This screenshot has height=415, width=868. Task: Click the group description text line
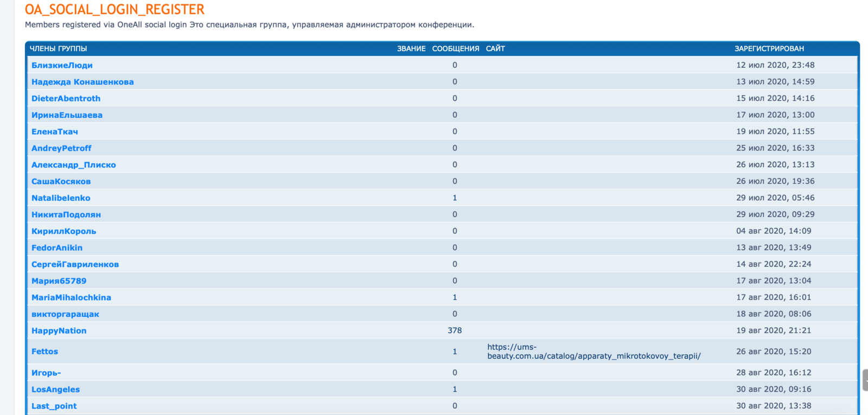(250, 25)
